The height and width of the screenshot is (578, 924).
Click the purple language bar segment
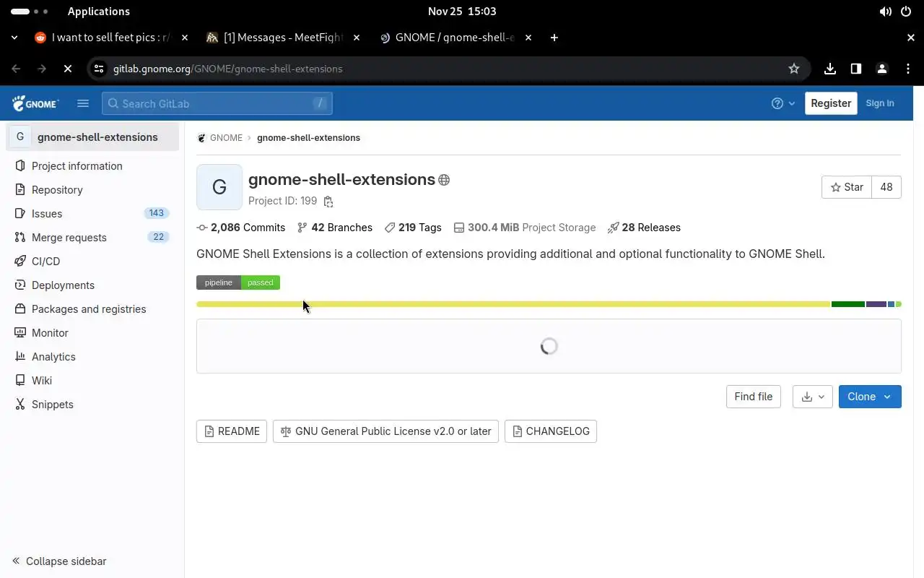(x=876, y=304)
